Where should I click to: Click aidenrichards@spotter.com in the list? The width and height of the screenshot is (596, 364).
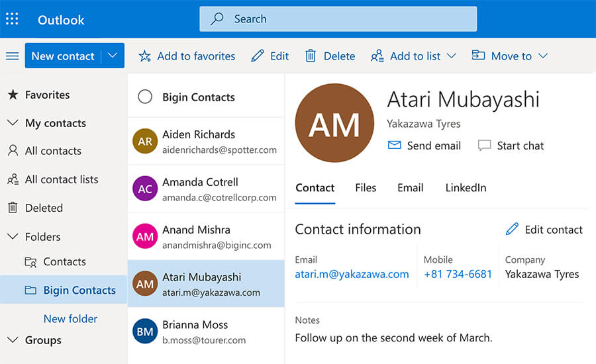tap(219, 150)
